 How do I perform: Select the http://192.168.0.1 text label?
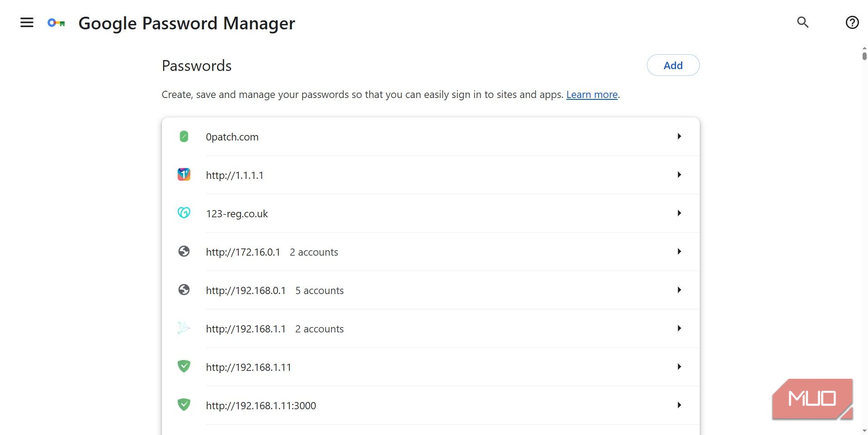click(x=246, y=290)
